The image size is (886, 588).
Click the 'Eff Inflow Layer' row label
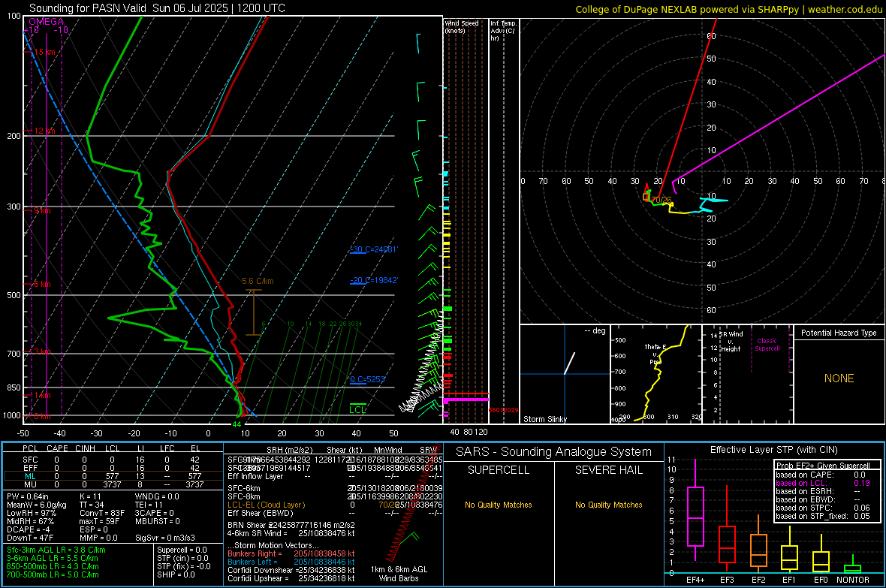click(x=256, y=476)
